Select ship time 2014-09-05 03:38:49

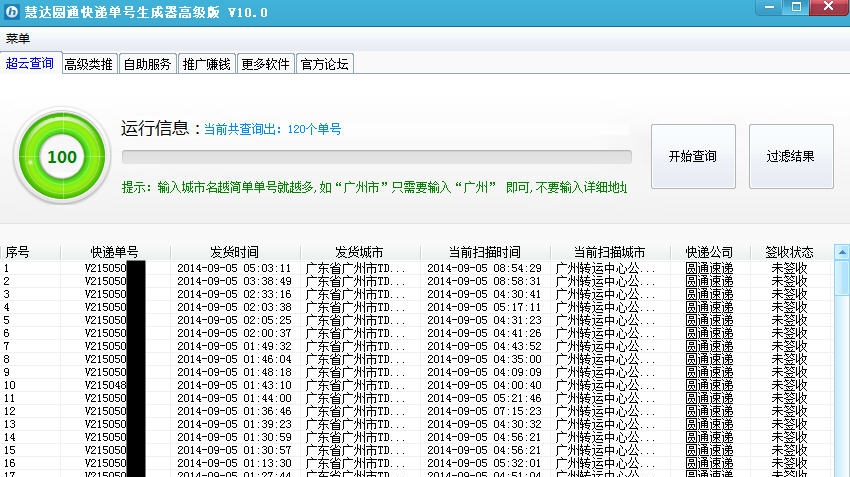coord(234,281)
